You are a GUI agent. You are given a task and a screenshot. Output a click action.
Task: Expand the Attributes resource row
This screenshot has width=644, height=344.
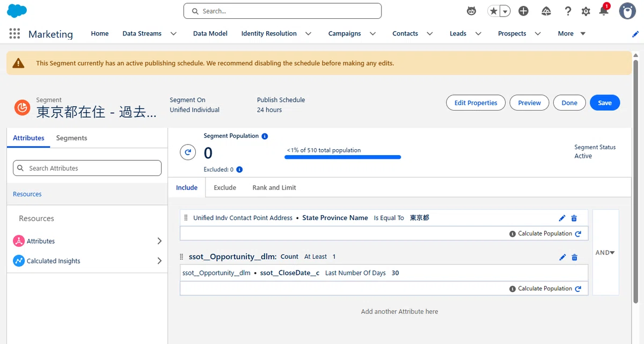coord(159,241)
